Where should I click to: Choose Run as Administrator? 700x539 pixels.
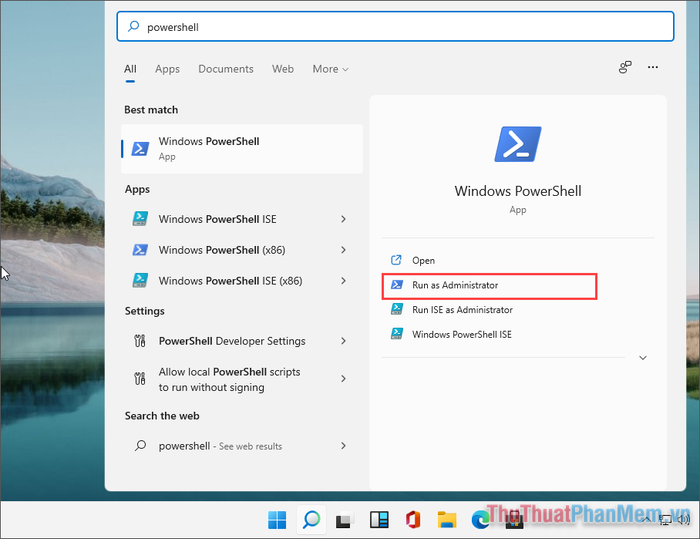point(489,286)
